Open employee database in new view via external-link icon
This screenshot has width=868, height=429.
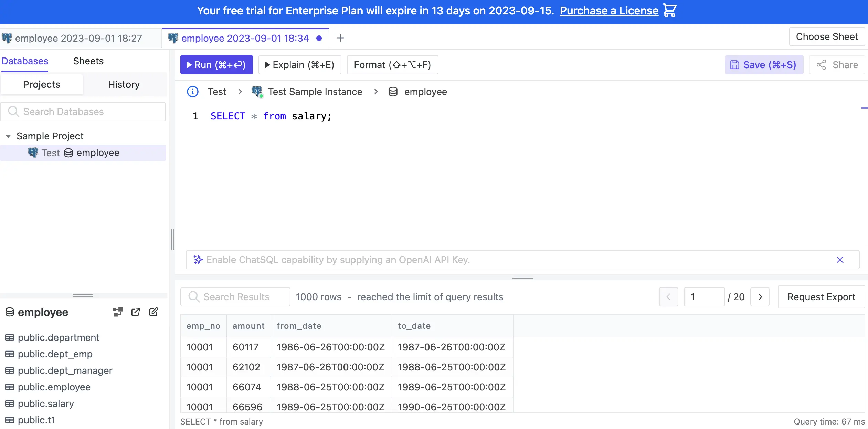click(x=135, y=312)
